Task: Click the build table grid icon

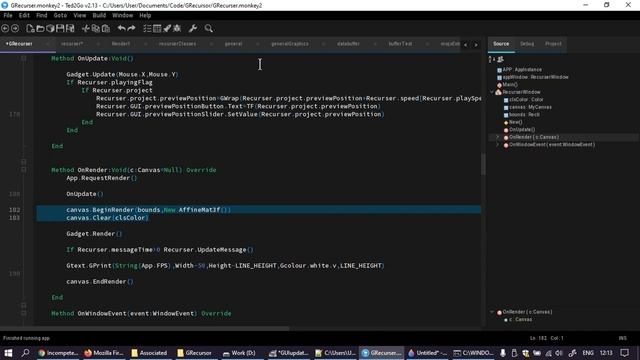Action: pos(157,28)
